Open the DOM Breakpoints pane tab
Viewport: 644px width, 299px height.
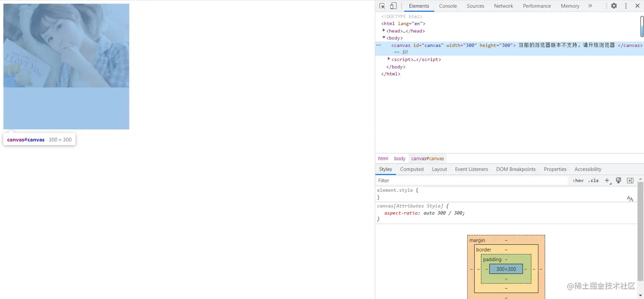tap(516, 169)
